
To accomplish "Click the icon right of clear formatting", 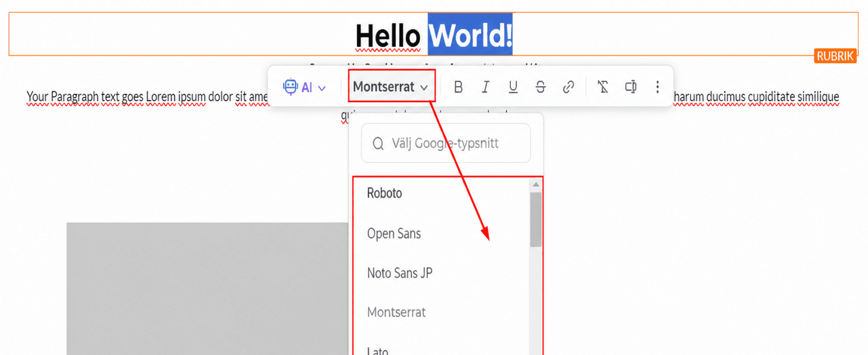I will 630,87.
